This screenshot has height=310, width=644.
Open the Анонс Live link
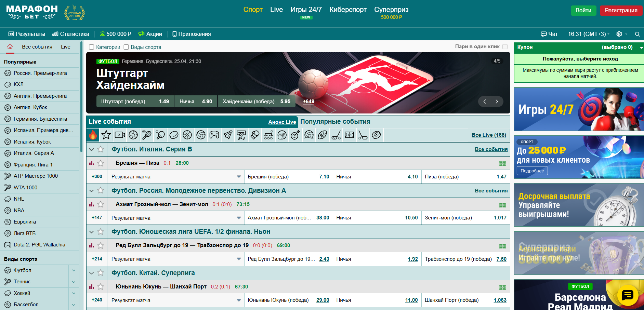[282, 122]
